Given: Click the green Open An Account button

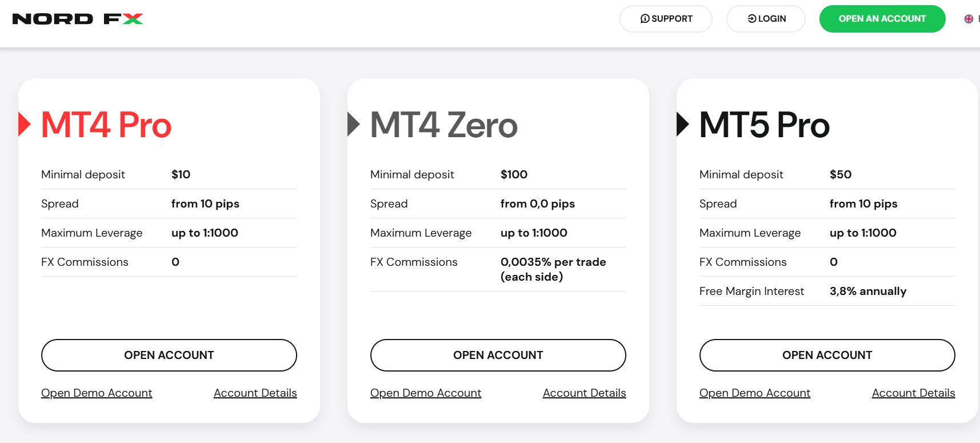Looking at the screenshot, I should [882, 19].
